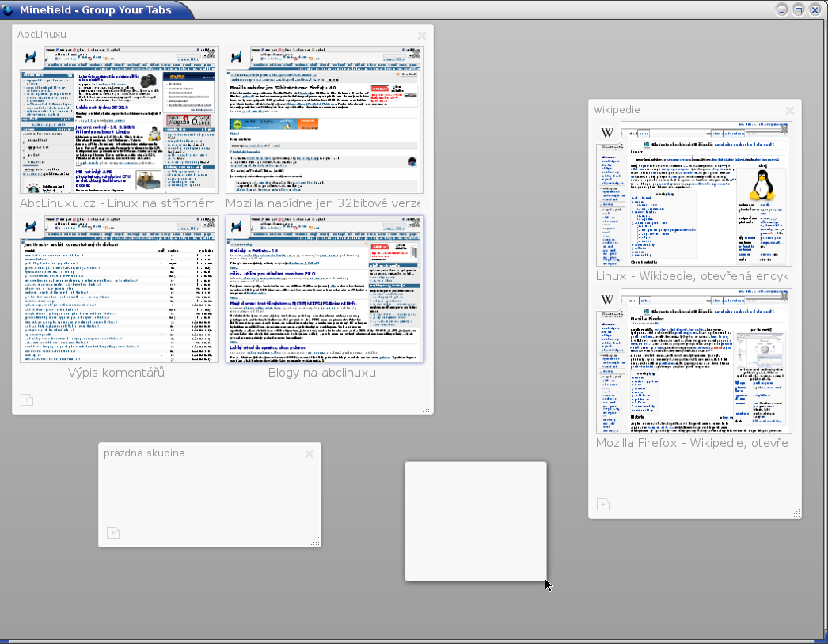The image size is (828, 644).
Task: Click 'Mozilla nabídne jen 32bitové verze' caption
Action: click(323, 203)
